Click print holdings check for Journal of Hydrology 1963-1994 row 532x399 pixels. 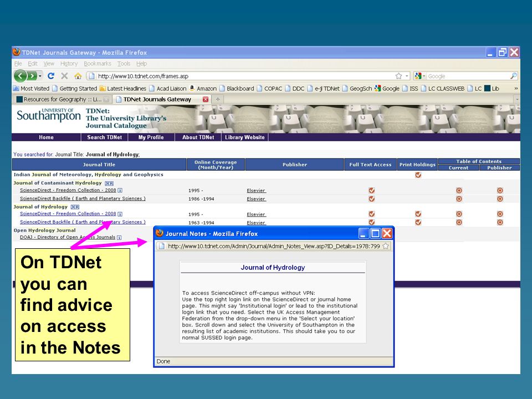(418, 222)
